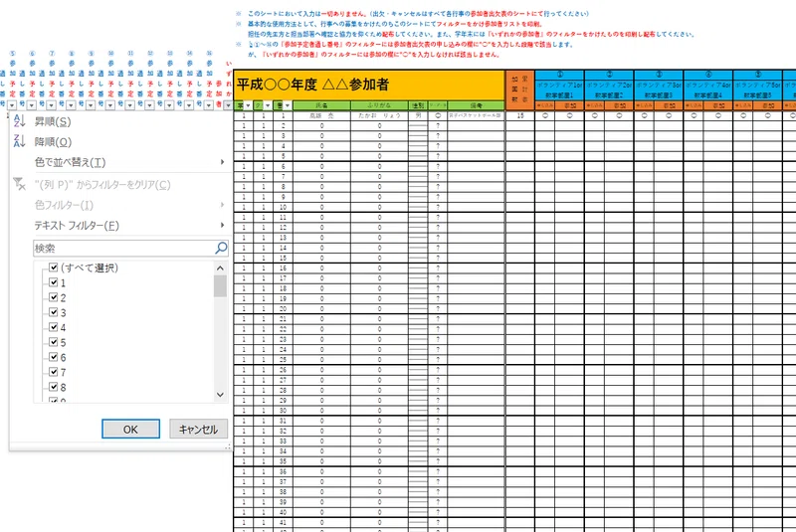The height and width of the screenshot is (532, 796).
Task: Select the 性別 header cell
Action: pyautogui.click(x=418, y=105)
